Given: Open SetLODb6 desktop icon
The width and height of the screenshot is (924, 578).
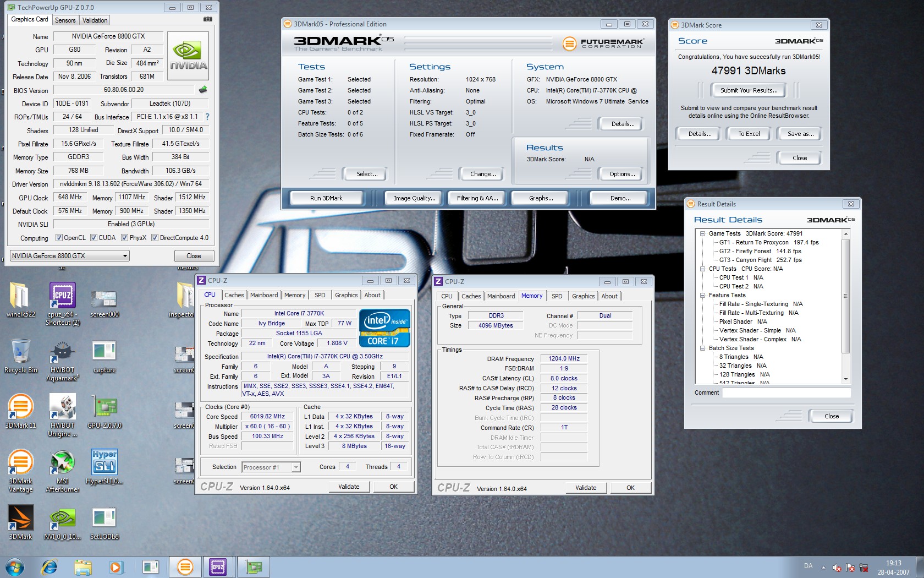Looking at the screenshot, I should (105, 522).
